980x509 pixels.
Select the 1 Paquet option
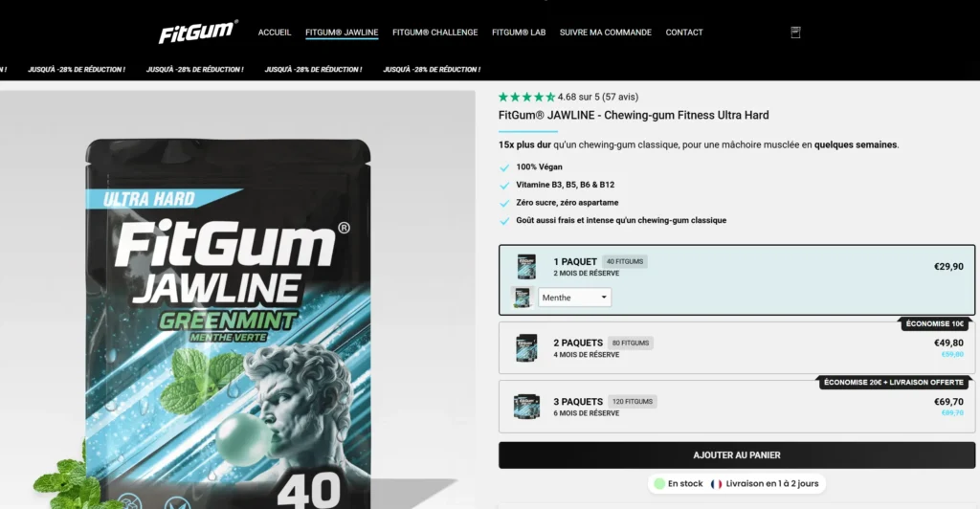pyautogui.click(x=736, y=279)
